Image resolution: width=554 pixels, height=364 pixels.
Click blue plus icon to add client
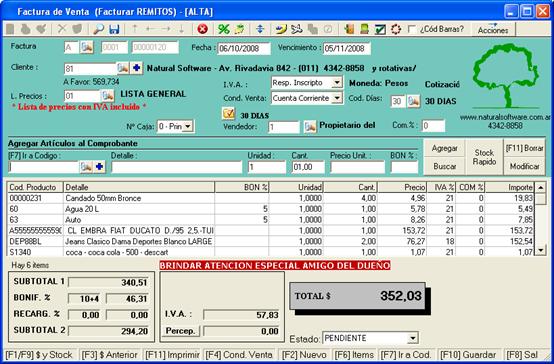pyautogui.click(x=136, y=68)
